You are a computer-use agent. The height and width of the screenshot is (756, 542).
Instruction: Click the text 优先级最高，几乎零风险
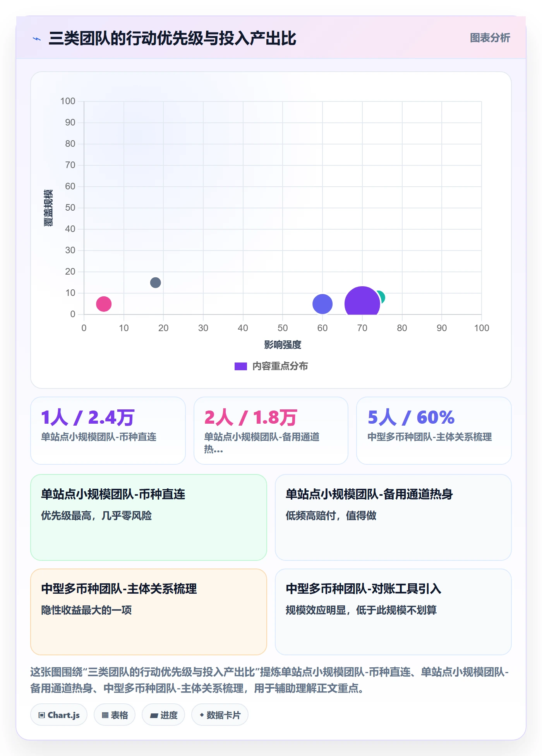[96, 516]
